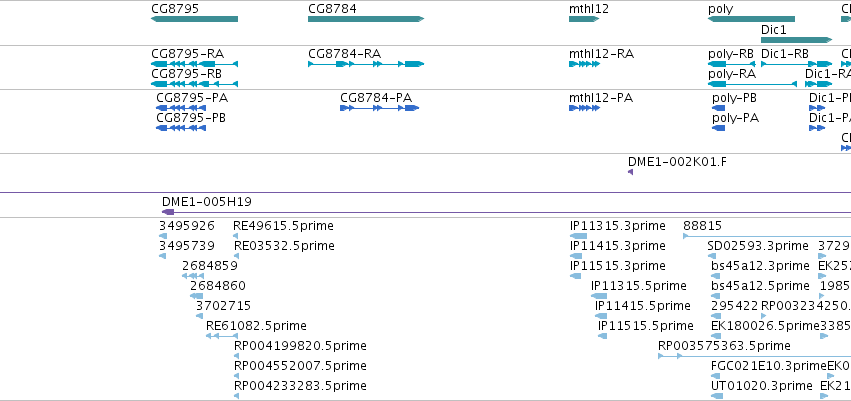This screenshot has width=851, height=401.
Task: Click the mthl12-PA protein glyph
Action: click(x=584, y=108)
